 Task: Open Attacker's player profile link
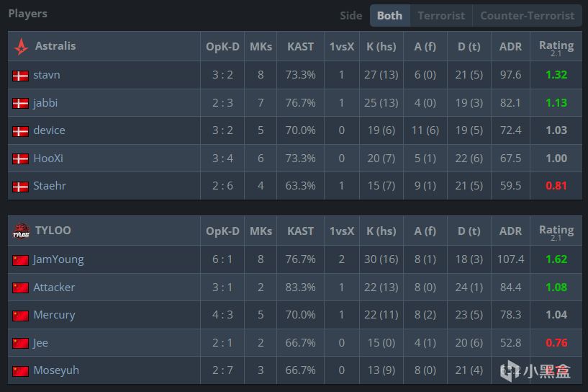point(54,288)
